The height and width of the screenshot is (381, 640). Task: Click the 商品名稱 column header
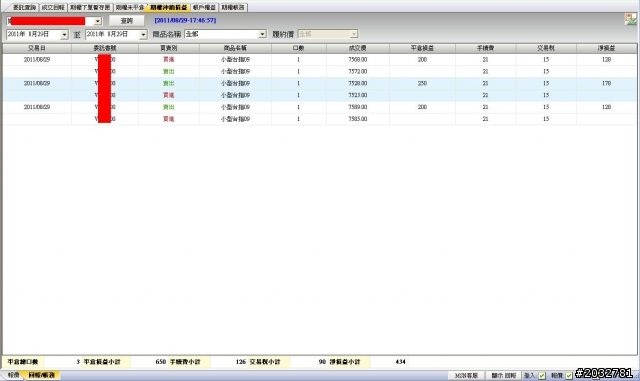pos(235,48)
